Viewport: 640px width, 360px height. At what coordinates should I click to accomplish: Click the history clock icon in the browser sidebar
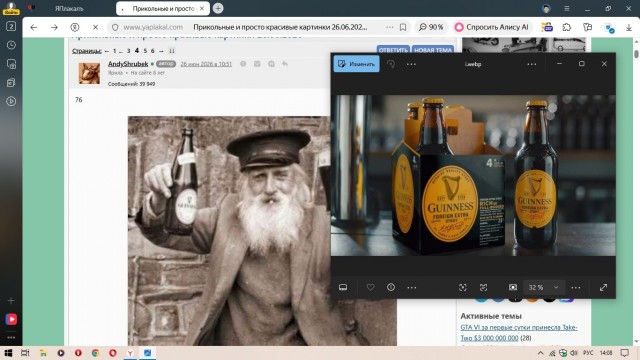11,45
